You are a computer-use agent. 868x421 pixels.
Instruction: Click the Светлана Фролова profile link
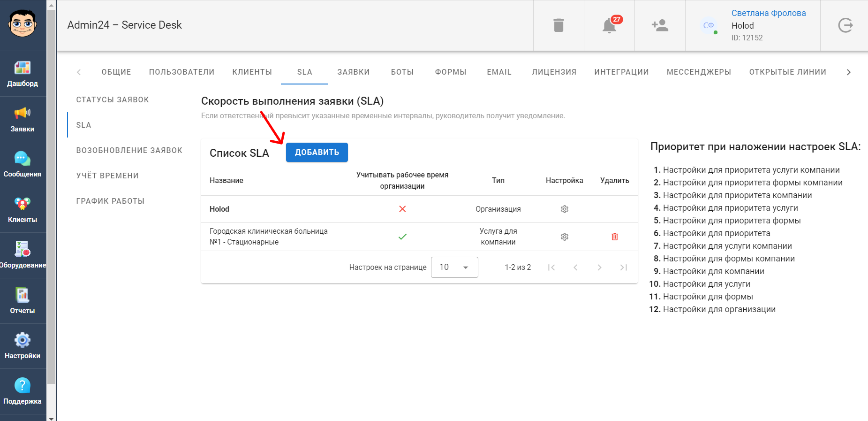tap(769, 13)
